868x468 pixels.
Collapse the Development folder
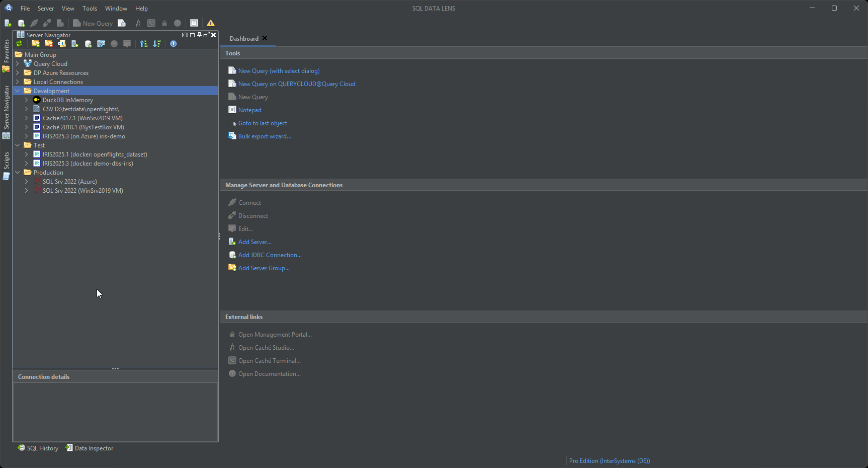pos(18,91)
